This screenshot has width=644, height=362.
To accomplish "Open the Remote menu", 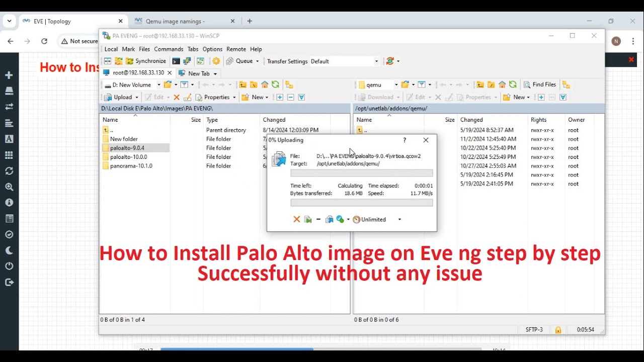I will click(x=236, y=49).
